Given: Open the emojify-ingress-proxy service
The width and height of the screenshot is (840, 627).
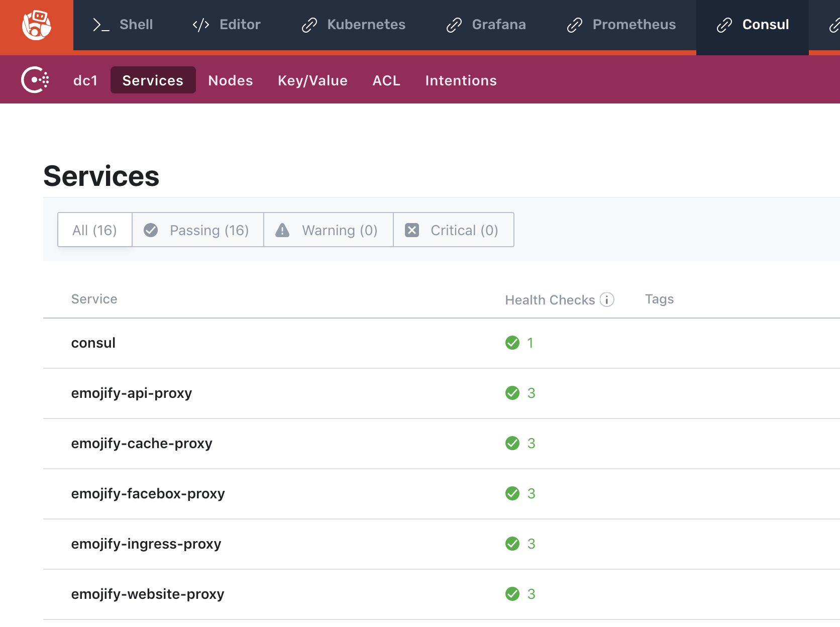Looking at the screenshot, I should (x=146, y=544).
